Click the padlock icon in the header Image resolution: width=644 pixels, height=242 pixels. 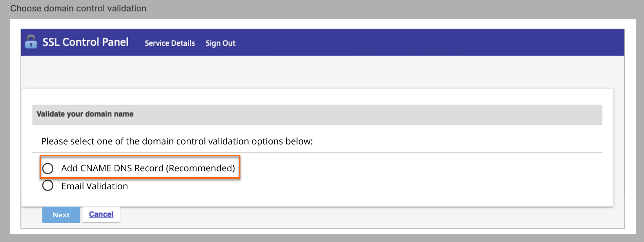pyautogui.click(x=31, y=42)
